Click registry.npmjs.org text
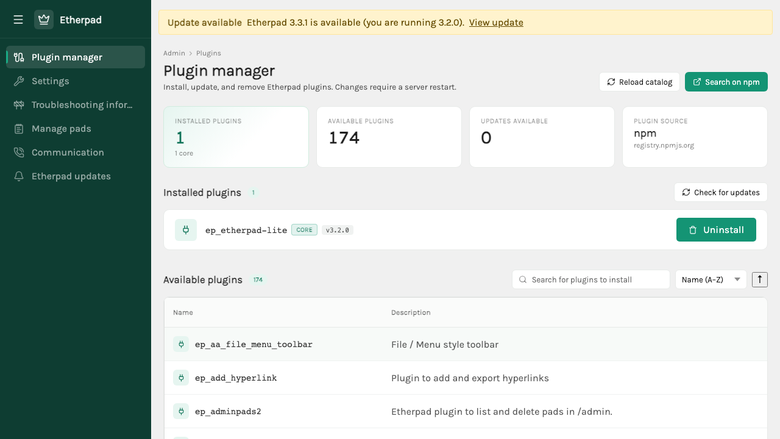Image resolution: width=780 pixels, height=439 pixels. pos(664,146)
